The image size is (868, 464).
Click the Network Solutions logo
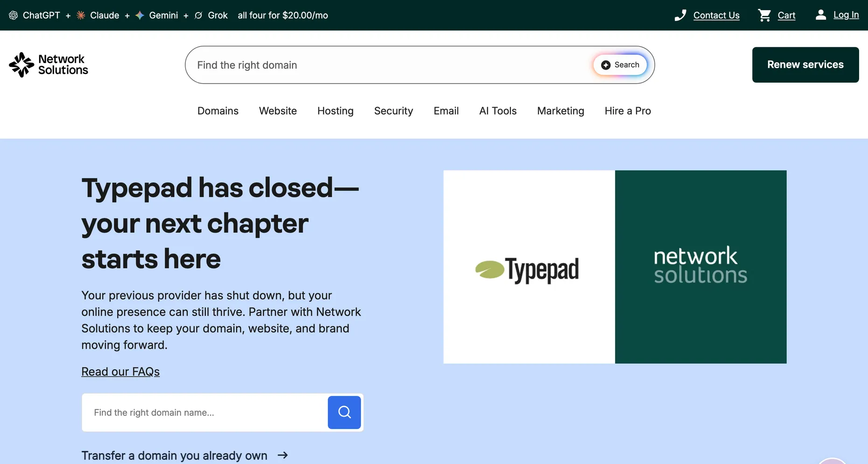click(x=49, y=65)
